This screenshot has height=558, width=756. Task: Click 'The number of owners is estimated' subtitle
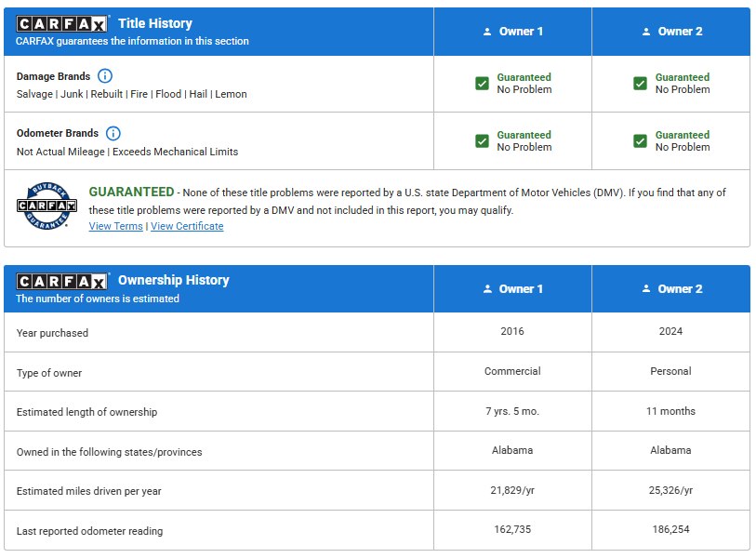(x=98, y=299)
